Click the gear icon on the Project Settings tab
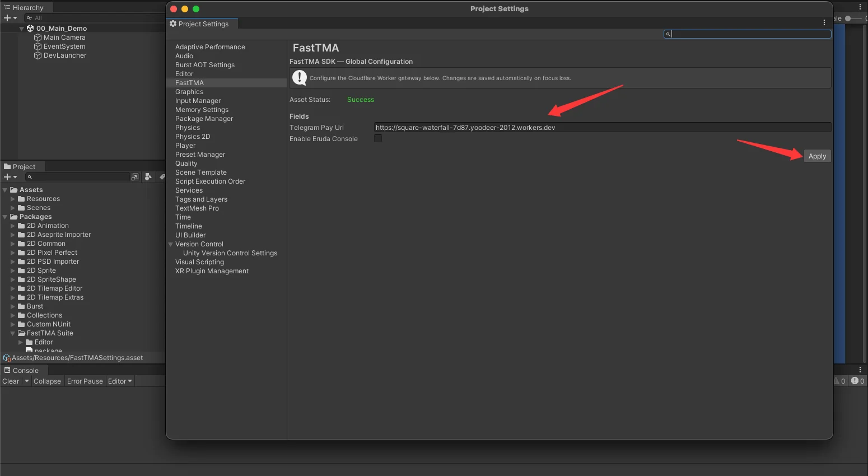 click(173, 24)
